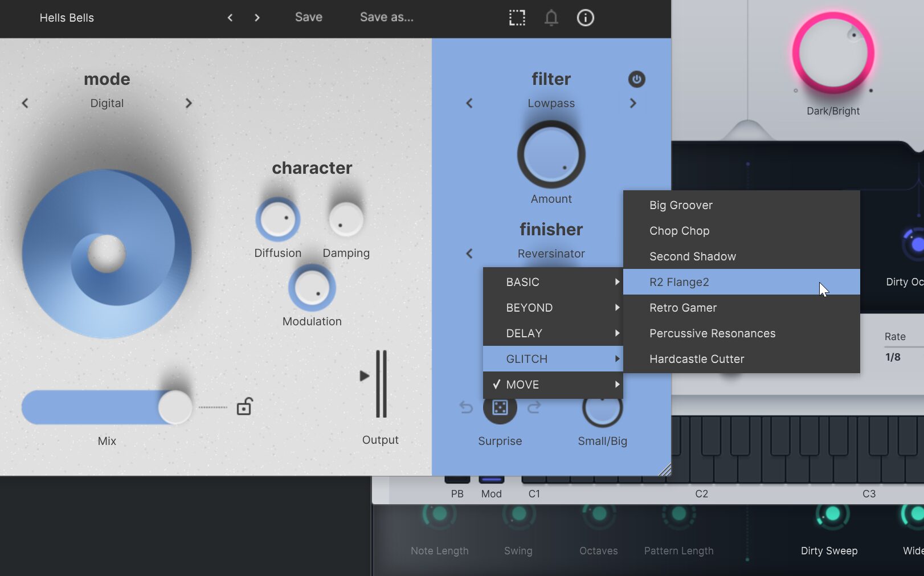Select previous filter type before Lowpass
Screen dimensions: 924x576
(469, 103)
